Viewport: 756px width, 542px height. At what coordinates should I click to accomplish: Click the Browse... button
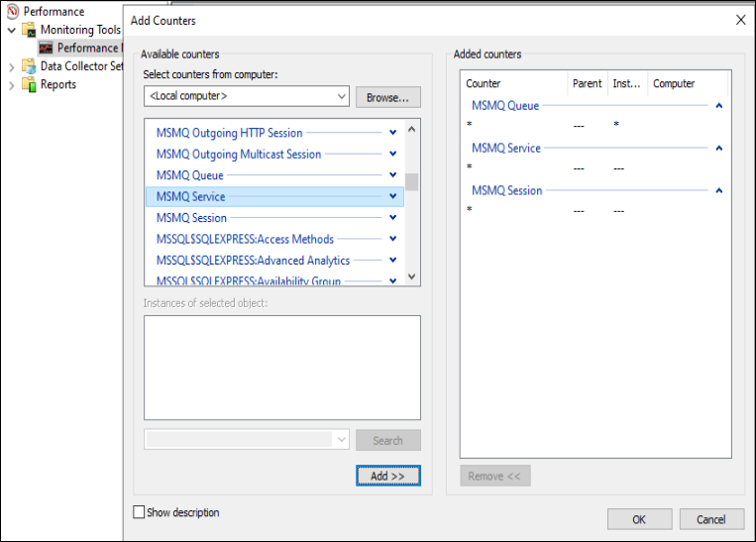coord(387,97)
